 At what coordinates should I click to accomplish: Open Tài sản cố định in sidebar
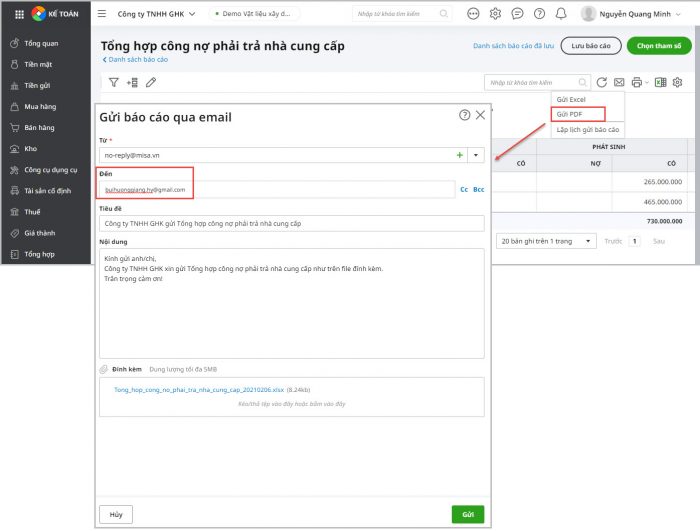46,191
